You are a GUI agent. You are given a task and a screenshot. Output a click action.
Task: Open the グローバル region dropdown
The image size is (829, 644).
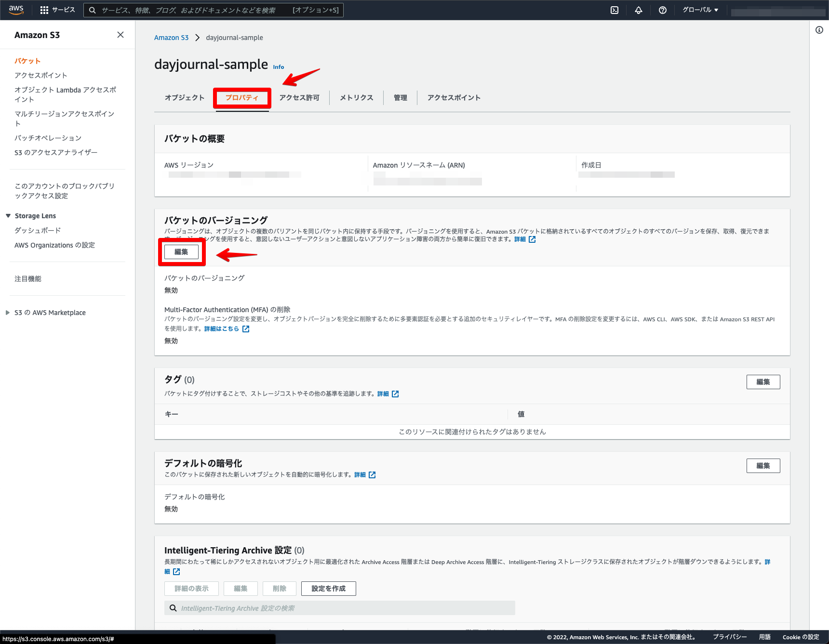(700, 10)
